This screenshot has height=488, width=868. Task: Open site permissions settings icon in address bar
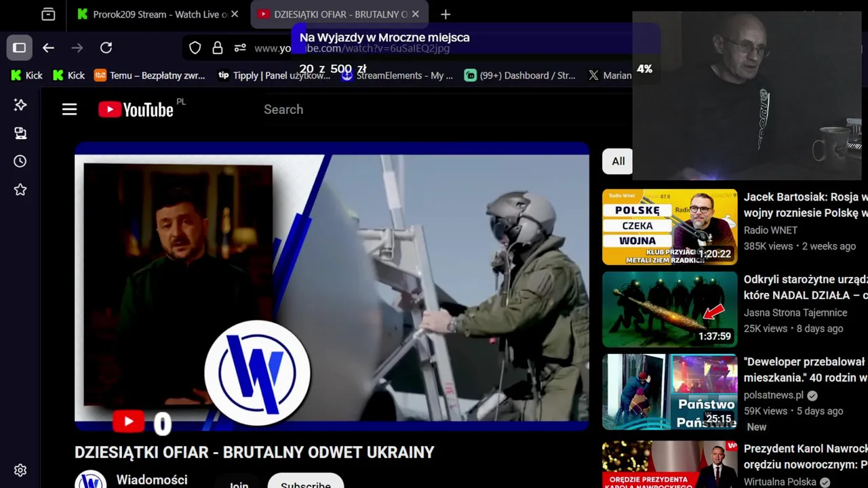[240, 47]
